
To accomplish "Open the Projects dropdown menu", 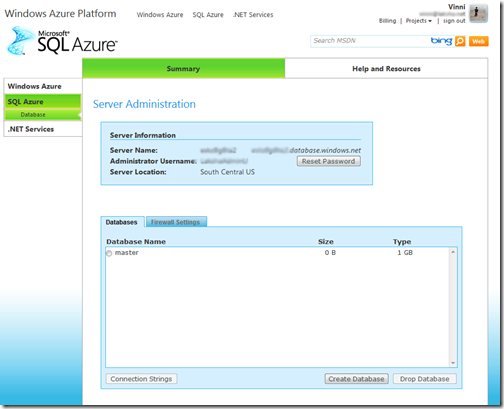I will (x=418, y=21).
